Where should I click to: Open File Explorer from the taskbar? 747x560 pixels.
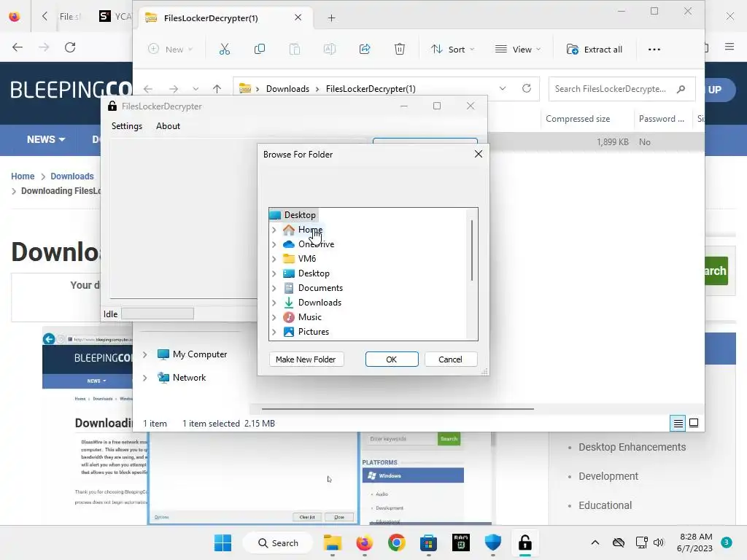coord(333,542)
